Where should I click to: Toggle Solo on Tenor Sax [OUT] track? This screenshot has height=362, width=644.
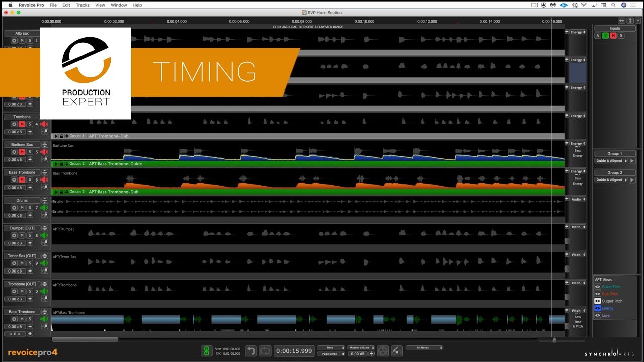pyautogui.click(x=30, y=263)
